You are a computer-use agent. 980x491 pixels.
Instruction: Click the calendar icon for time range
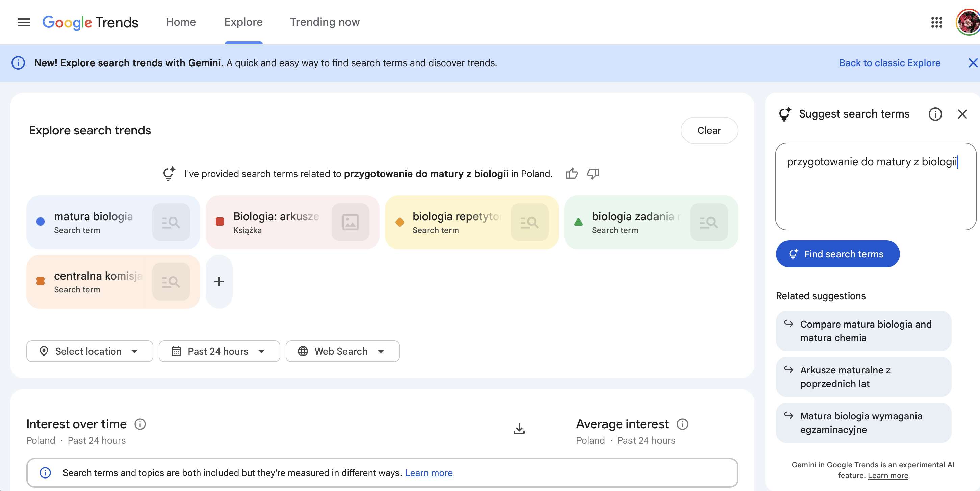[x=176, y=351]
